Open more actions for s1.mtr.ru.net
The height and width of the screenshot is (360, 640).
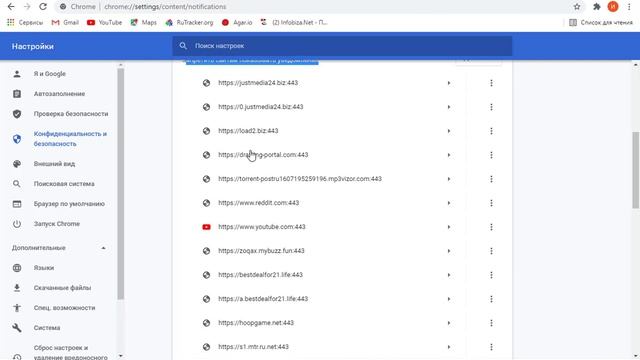click(x=491, y=347)
